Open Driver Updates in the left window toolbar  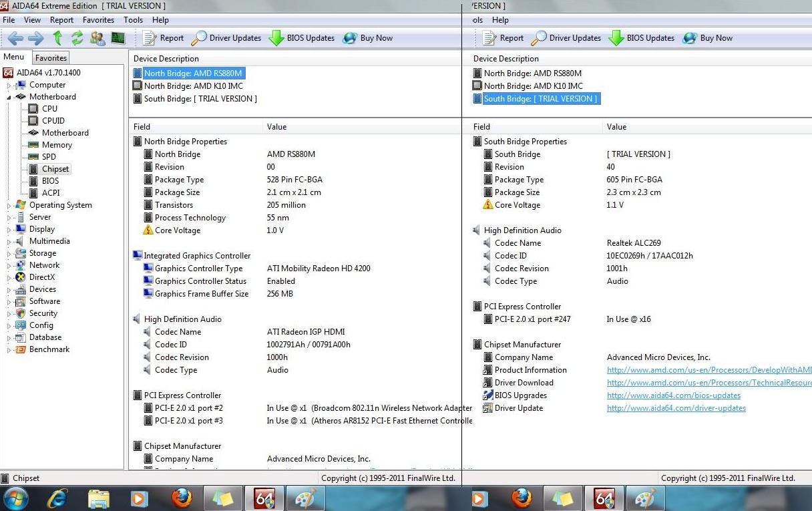coord(226,38)
